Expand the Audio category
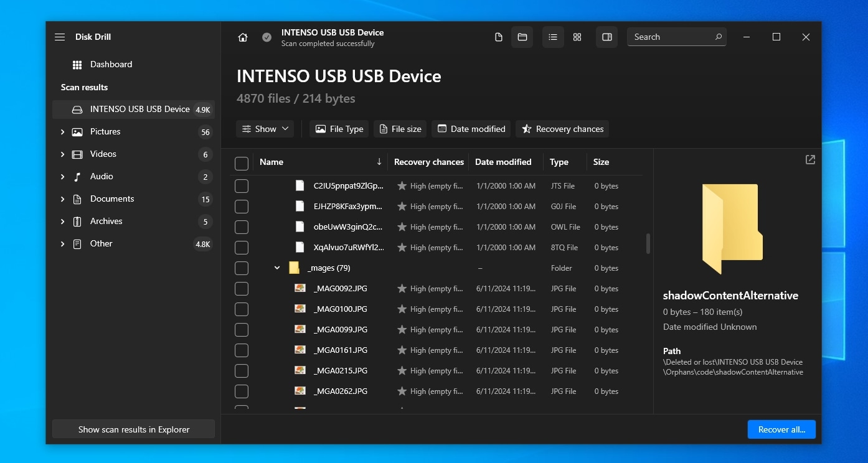Screen dimensions: 868x463 (x=62, y=177)
